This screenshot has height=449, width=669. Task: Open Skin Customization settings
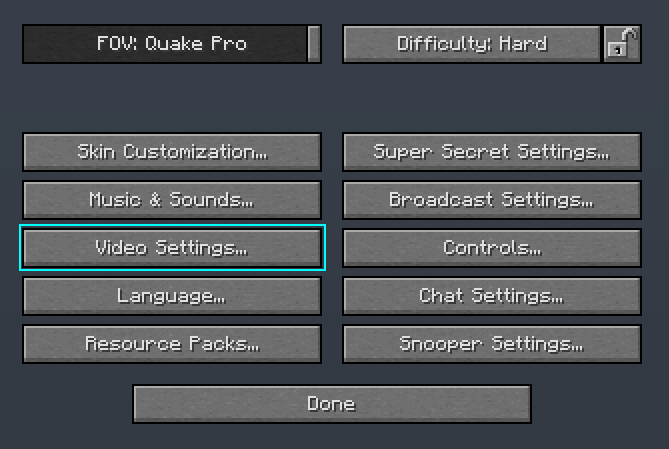pyautogui.click(x=172, y=152)
